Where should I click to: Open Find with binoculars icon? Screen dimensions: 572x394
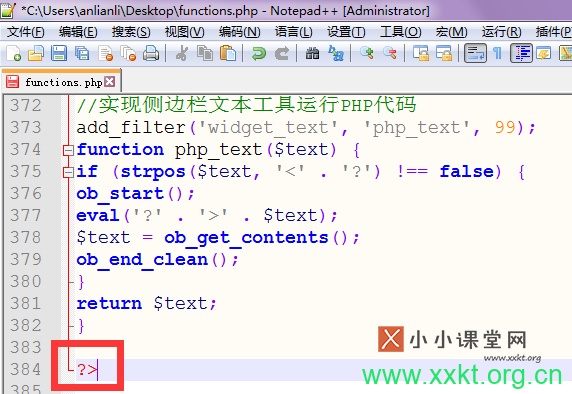coord(313,53)
